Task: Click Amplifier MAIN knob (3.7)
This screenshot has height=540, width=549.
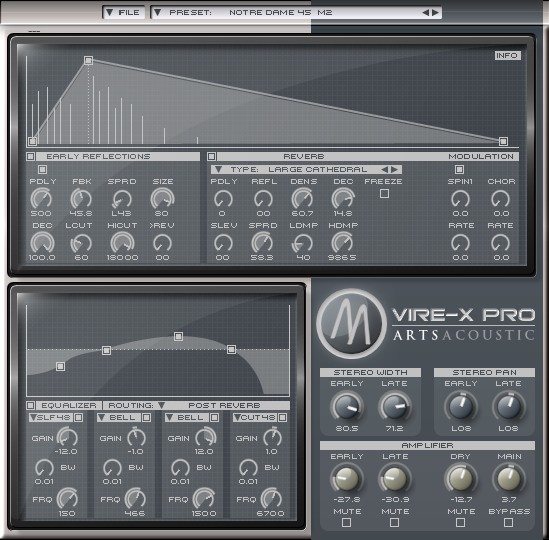Action: tap(508, 479)
